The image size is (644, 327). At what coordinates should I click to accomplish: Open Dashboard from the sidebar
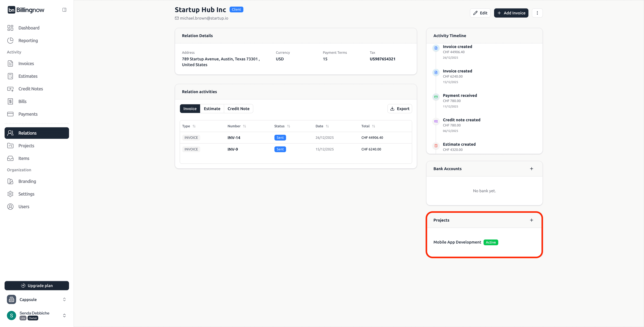29,28
